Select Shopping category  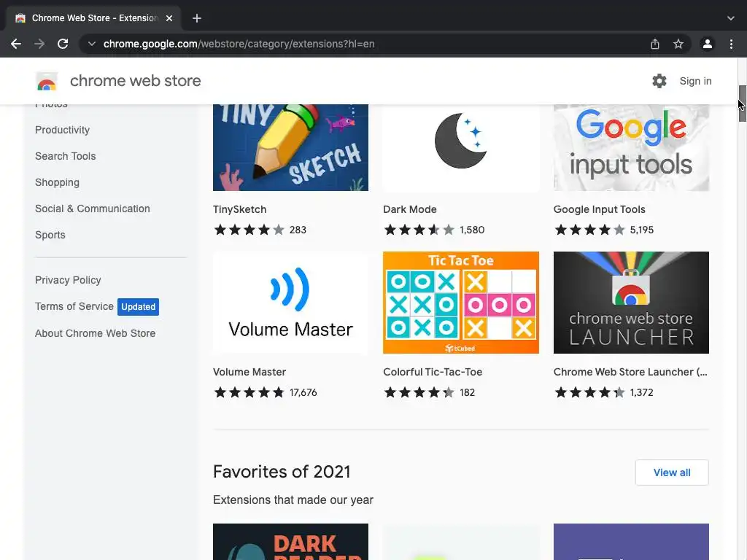[x=57, y=182]
